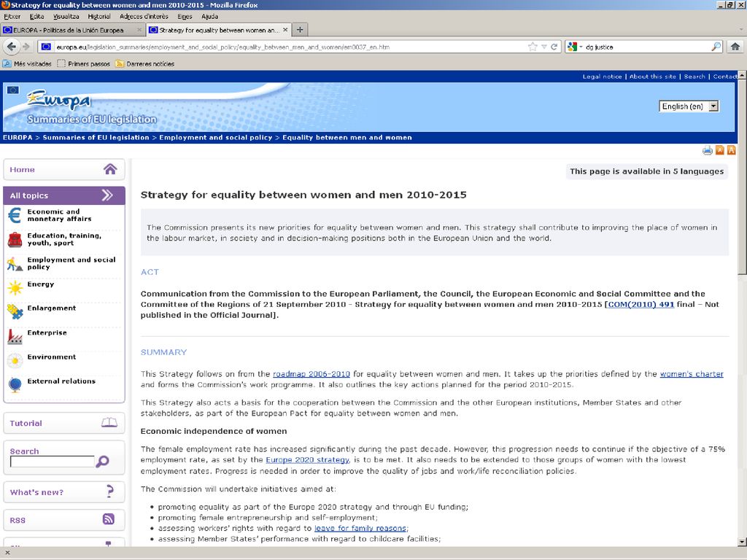This screenshot has width=747, height=560.
Task: Click the Europa logo
Action: 59,99
